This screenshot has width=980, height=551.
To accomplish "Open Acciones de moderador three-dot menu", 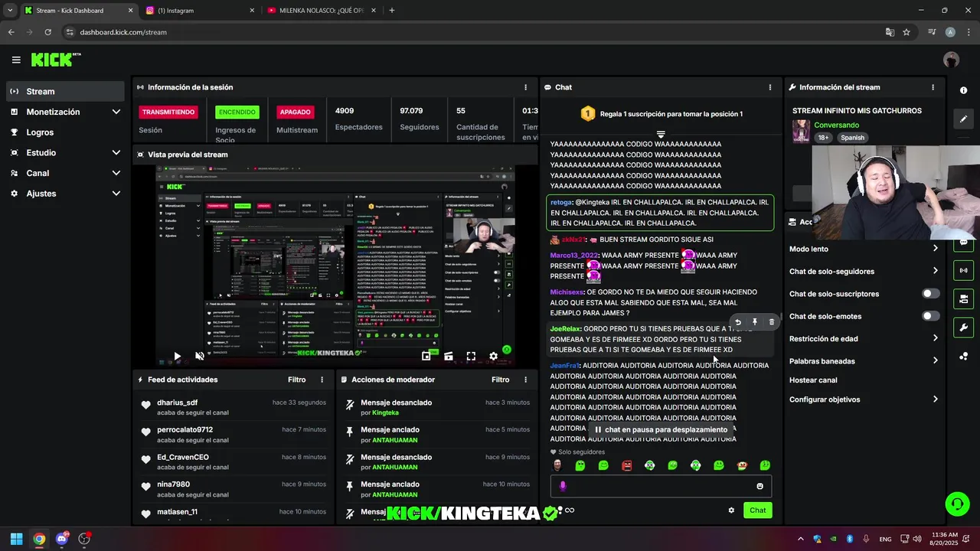I will tap(525, 380).
